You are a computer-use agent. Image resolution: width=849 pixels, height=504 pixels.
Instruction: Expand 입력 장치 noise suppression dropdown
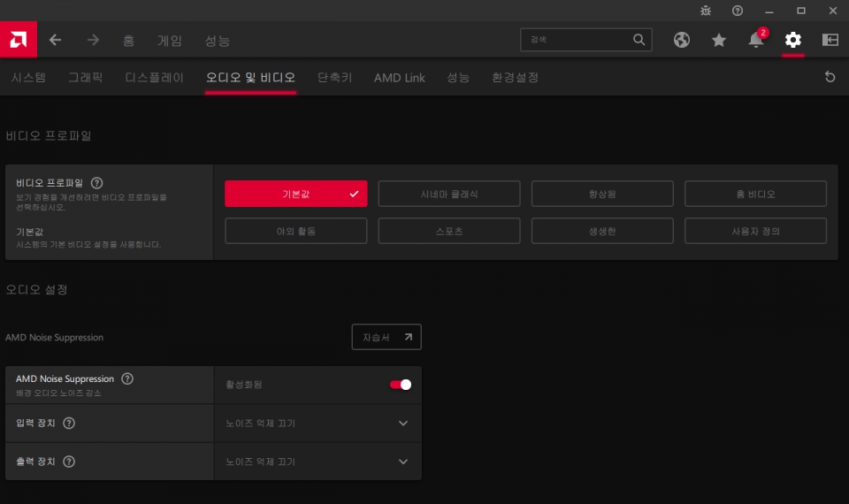point(317,423)
